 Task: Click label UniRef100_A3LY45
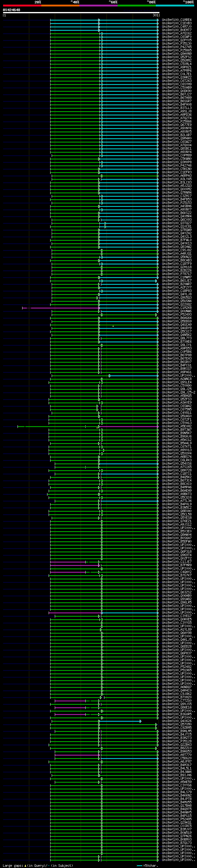click(x=177, y=179)
